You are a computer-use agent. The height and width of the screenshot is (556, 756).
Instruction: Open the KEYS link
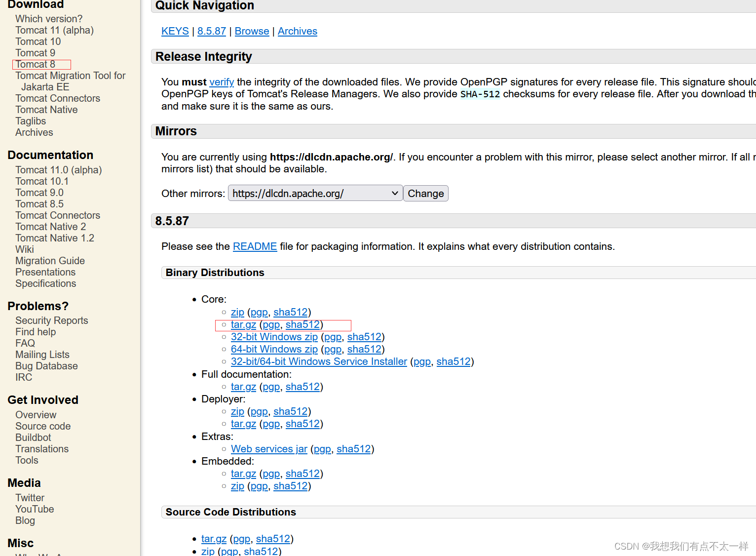pos(175,31)
